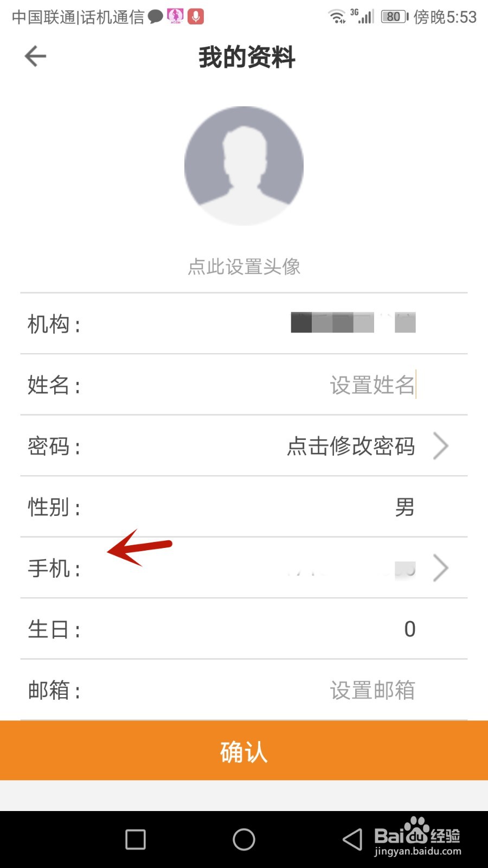The image size is (488, 868).
Task: Tap the 生日 birthday value
Action: pyautogui.click(x=409, y=629)
